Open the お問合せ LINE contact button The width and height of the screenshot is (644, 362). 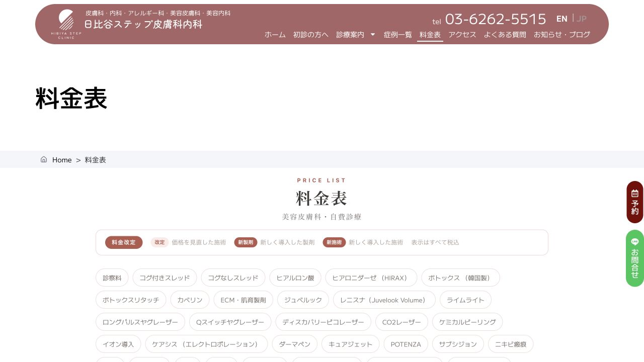tap(635, 258)
